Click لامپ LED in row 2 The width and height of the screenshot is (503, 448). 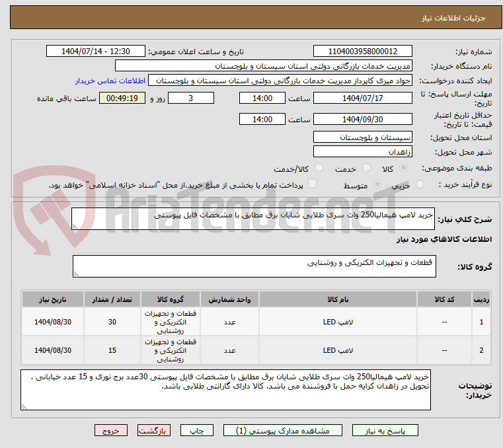pyautogui.click(x=338, y=350)
